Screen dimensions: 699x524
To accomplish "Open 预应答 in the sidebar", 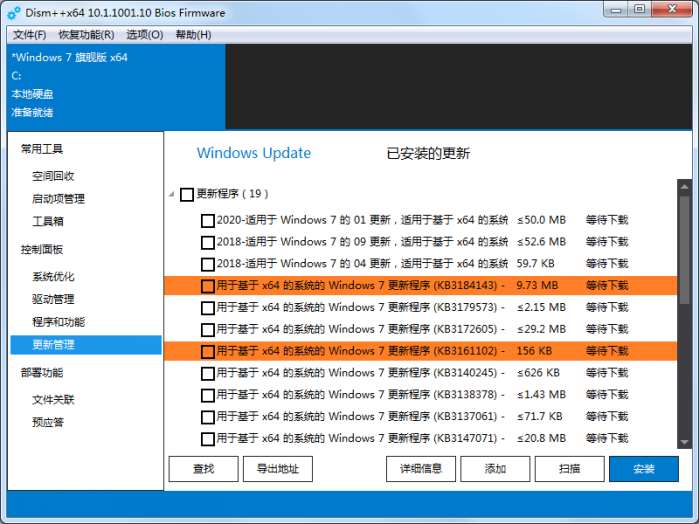I will [x=48, y=422].
